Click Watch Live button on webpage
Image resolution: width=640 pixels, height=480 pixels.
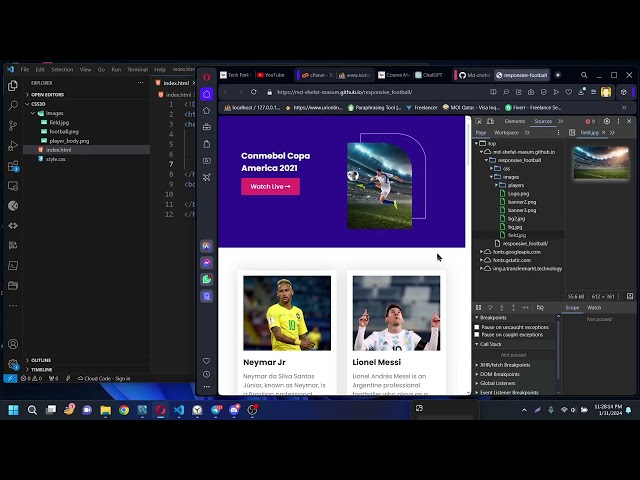270,187
